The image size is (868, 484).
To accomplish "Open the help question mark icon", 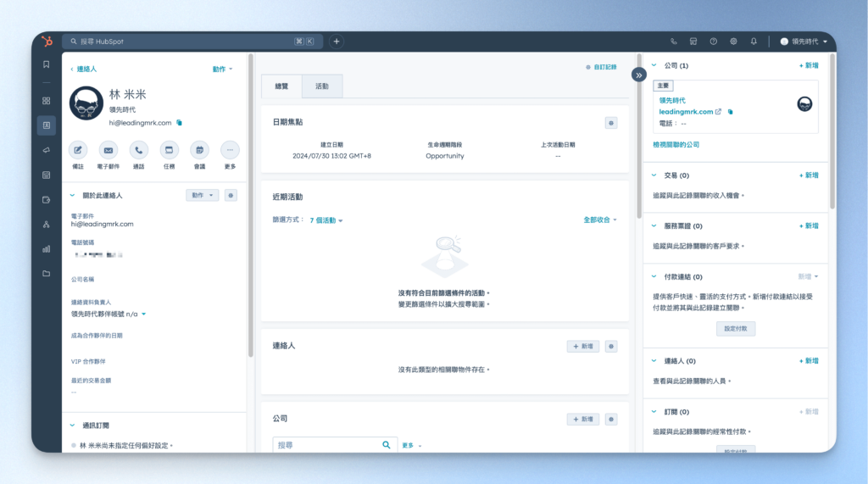I will (714, 42).
